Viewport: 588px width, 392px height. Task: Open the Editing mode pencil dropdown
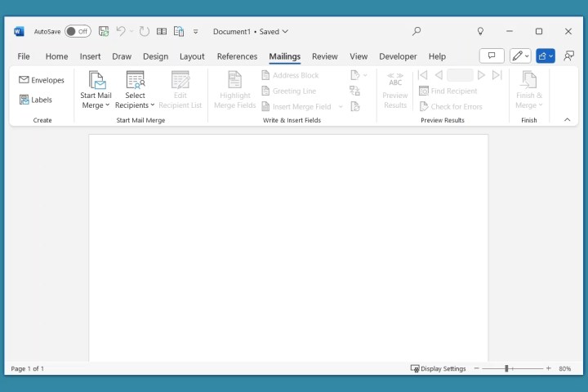[519, 56]
